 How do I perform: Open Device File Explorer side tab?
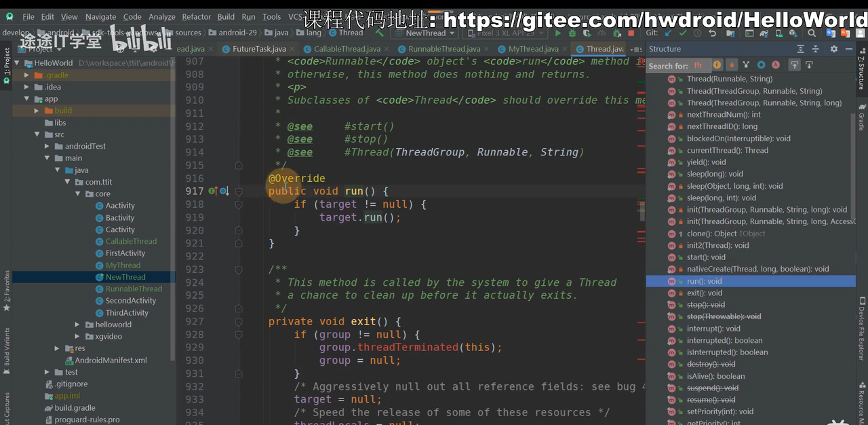pyautogui.click(x=861, y=329)
